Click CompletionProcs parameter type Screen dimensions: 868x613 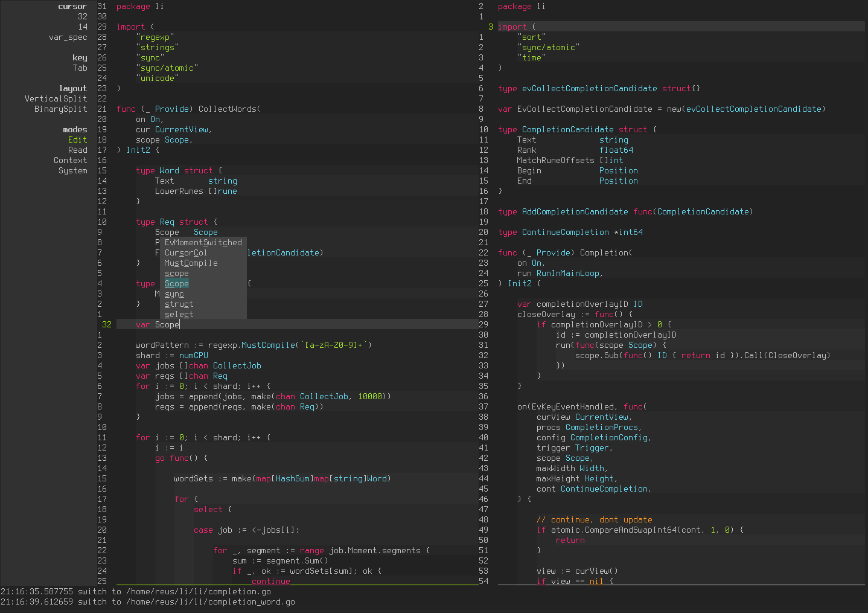coord(601,427)
